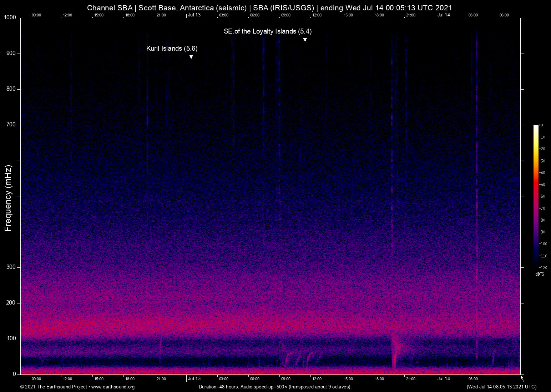This screenshot has height=392, width=551.
Task: Click the 700 tick label on the frequency axis
Action: pyautogui.click(x=11, y=125)
